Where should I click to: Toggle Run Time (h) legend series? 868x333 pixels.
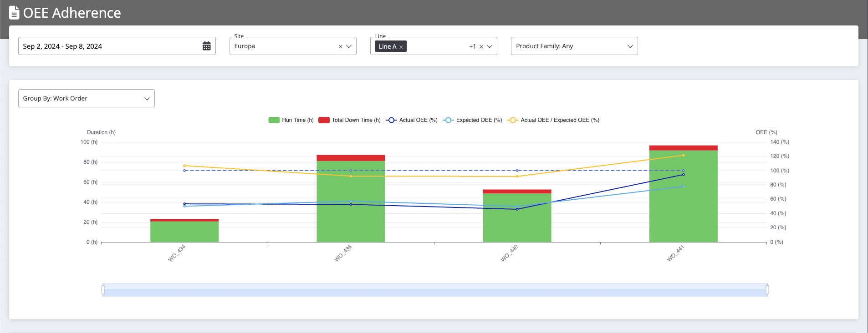point(291,120)
